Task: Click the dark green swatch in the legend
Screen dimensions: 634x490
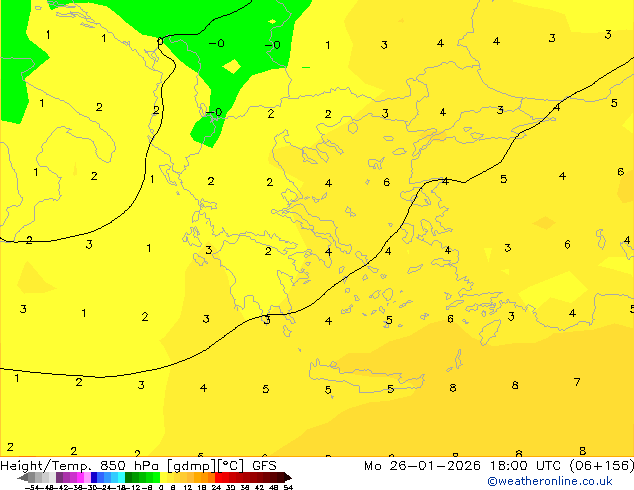Action: [x=129, y=477]
